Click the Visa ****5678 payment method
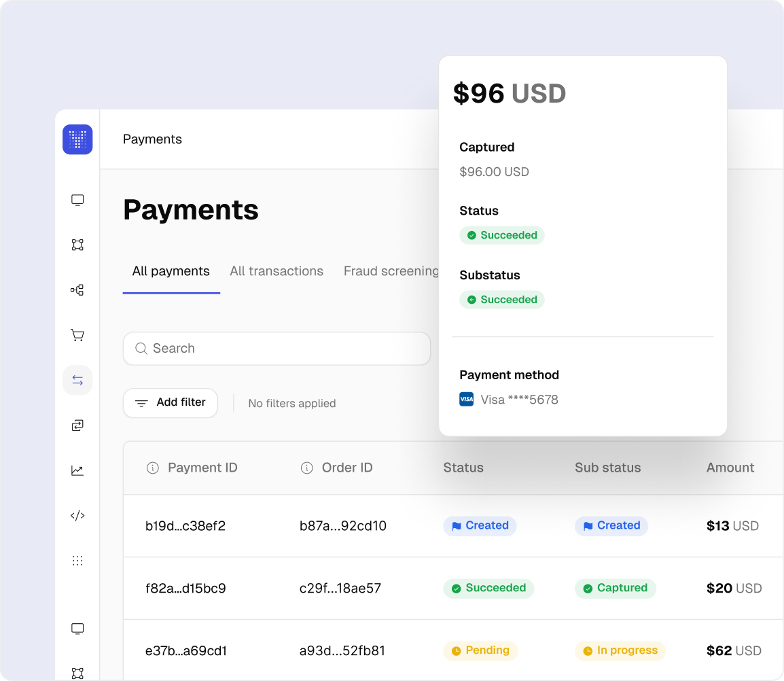The image size is (784, 681). pos(518,400)
